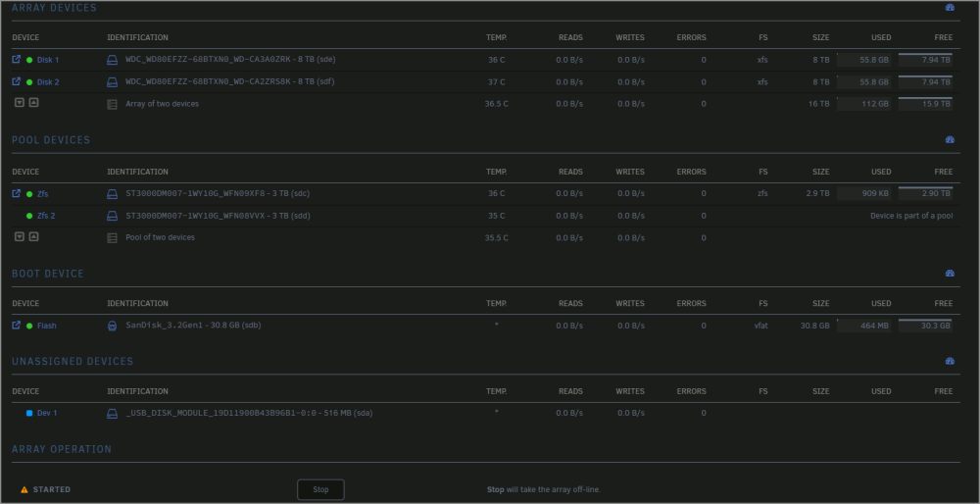Image resolution: width=980 pixels, height=504 pixels.
Task: Click the green status dot for Flash
Action: [29, 326]
